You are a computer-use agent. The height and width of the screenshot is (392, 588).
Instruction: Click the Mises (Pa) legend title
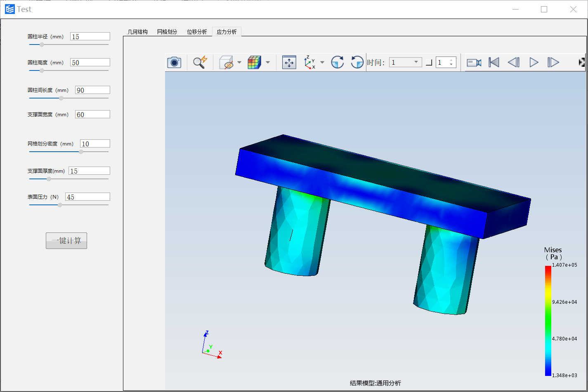(x=553, y=254)
